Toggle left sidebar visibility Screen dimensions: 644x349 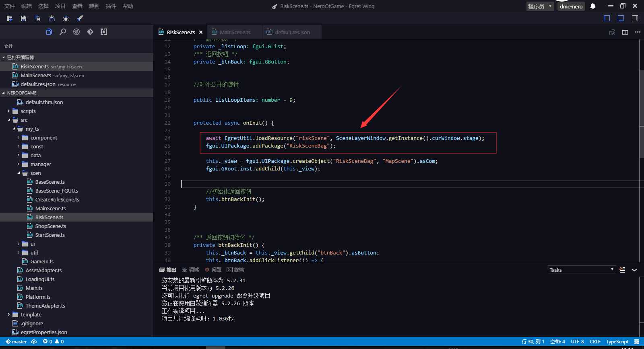(607, 18)
